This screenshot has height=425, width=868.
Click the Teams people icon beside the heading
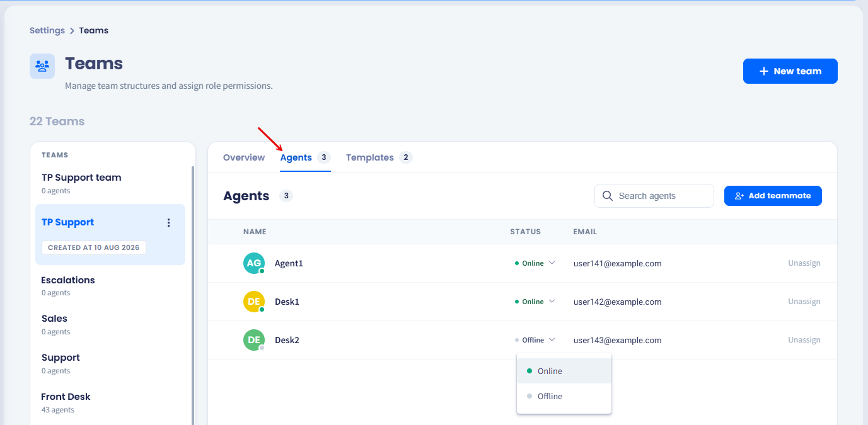point(42,66)
